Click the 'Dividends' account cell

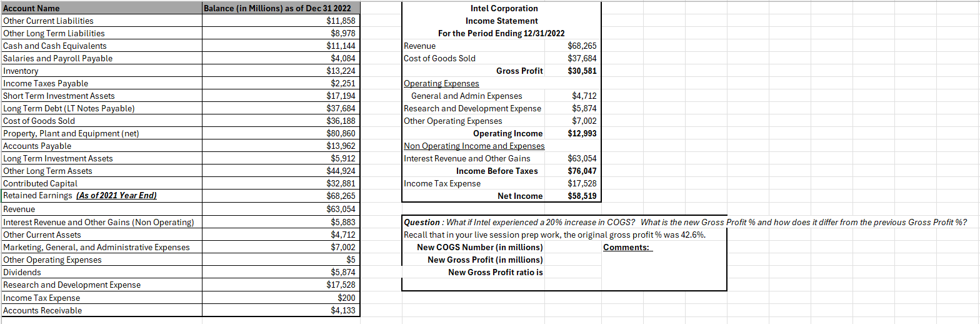[x=102, y=272]
